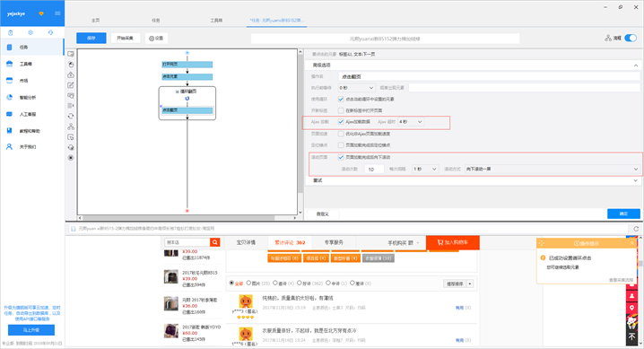Image resolution: width=644 pixels, height=349 pixels.
Task: Open the 执行前等待 0秒 dropdown
Action: [356, 88]
